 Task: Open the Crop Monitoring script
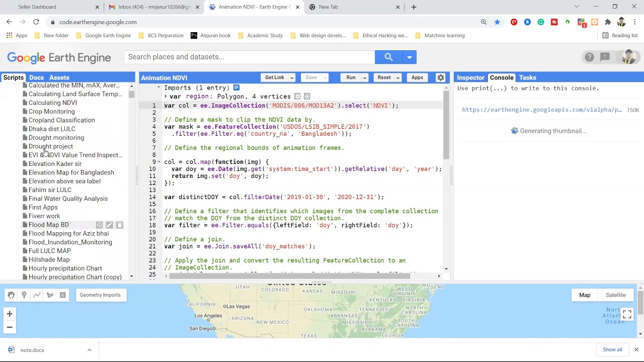click(x=52, y=112)
